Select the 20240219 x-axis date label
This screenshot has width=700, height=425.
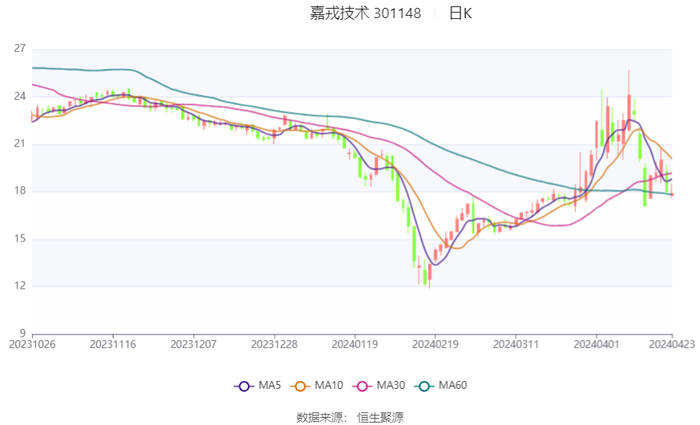(x=435, y=343)
